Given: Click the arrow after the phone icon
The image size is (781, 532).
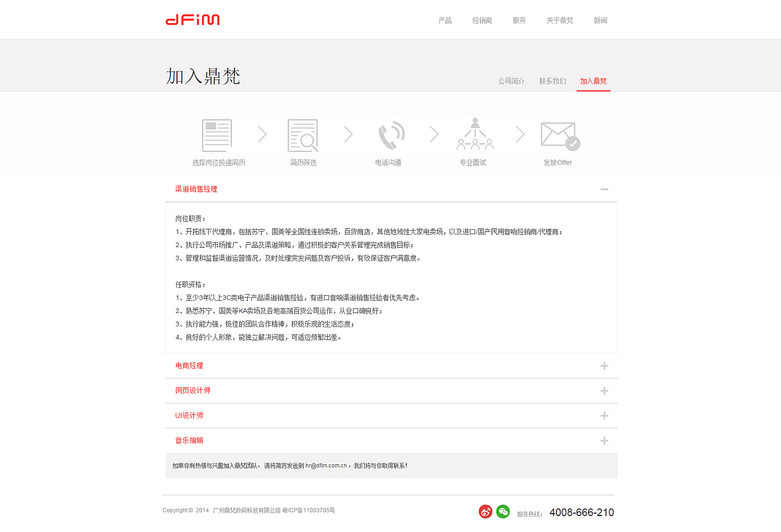Looking at the screenshot, I should pyautogui.click(x=434, y=134).
